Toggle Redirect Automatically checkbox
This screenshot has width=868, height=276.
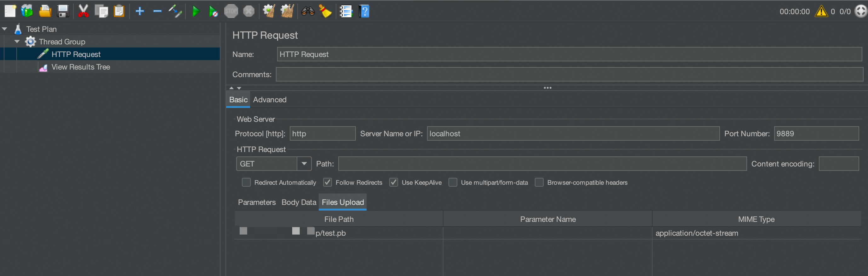[246, 182]
